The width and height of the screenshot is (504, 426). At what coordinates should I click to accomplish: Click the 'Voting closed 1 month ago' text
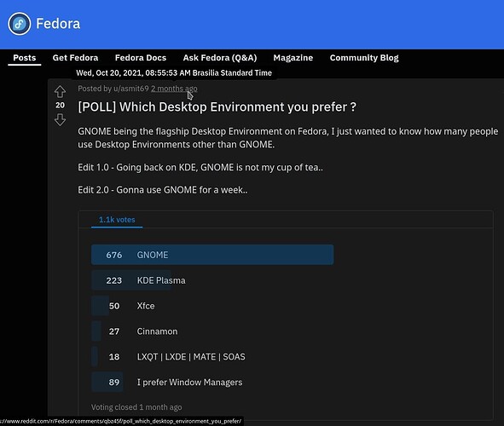[x=136, y=407]
